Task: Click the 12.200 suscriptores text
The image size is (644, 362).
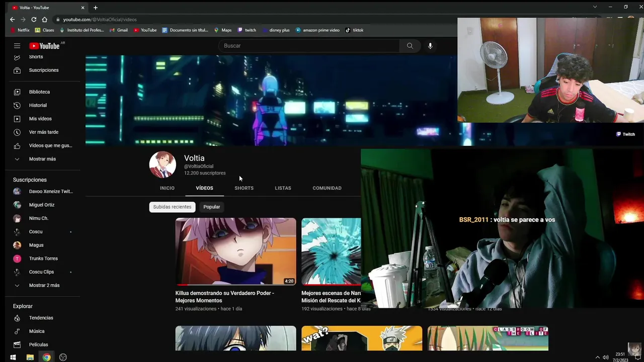Action: (205, 173)
